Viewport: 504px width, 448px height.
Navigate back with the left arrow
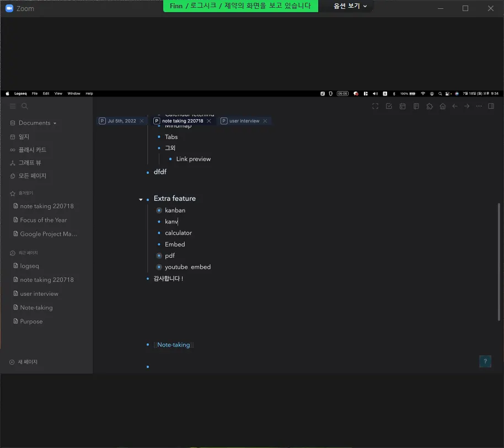(455, 106)
